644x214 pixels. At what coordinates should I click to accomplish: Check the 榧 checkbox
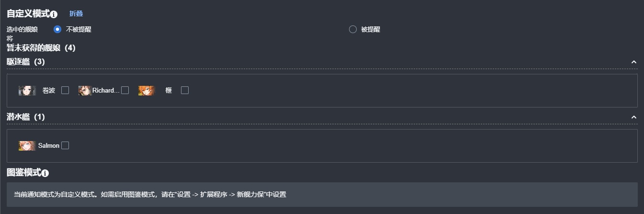click(185, 90)
